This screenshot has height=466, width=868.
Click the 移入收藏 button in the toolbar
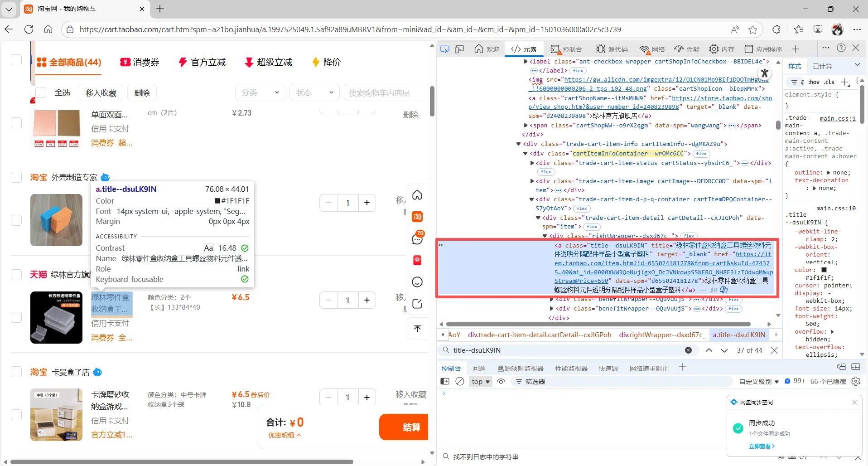(101, 92)
